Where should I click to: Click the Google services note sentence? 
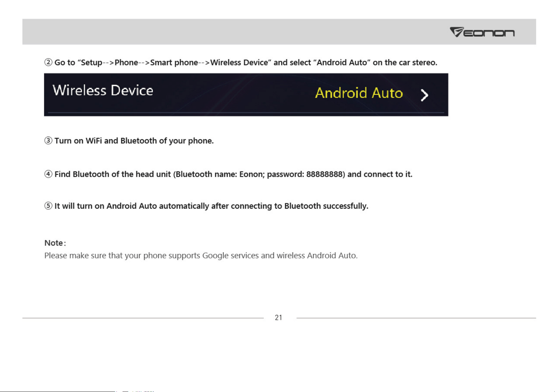coord(201,256)
